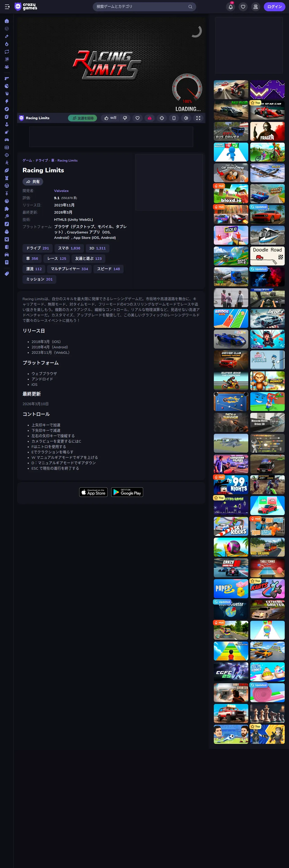The height and width of the screenshot is (868, 289).
Task: Click 友達を招待 invite button
Action: 82,118
